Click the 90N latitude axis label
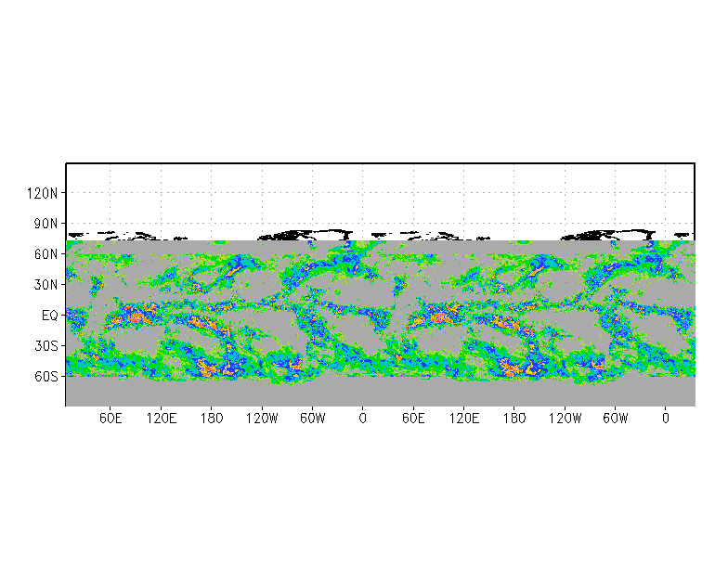 point(46,224)
